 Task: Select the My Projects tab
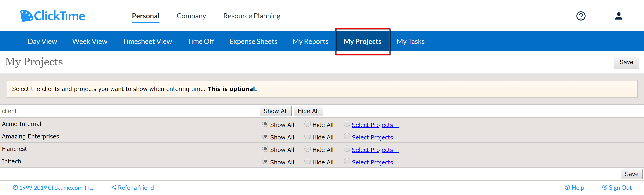tap(362, 41)
